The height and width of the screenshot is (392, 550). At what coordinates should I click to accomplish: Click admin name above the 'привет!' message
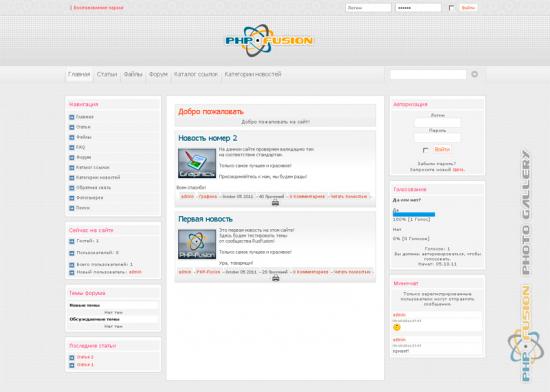pos(399,340)
